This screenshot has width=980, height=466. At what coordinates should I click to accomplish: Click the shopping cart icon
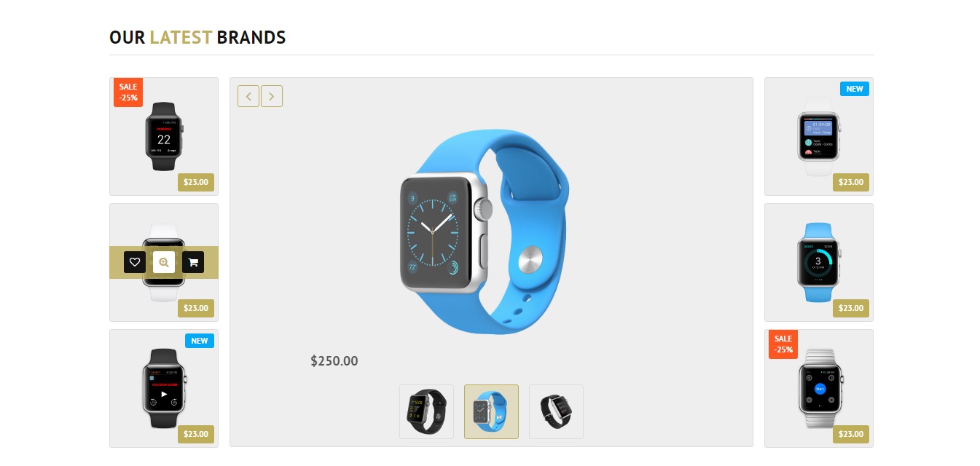pyautogui.click(x=193, y=262)
